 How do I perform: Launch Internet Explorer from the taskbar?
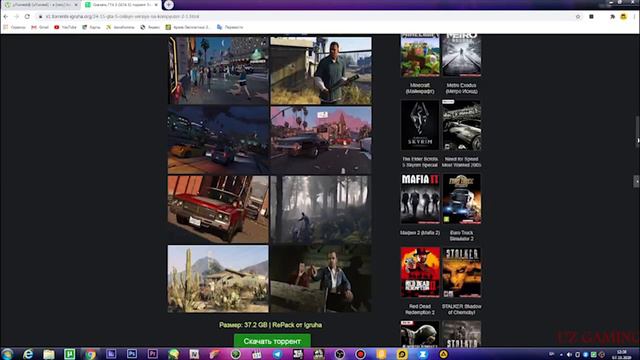pyautogui.click(x=28, y=354)
